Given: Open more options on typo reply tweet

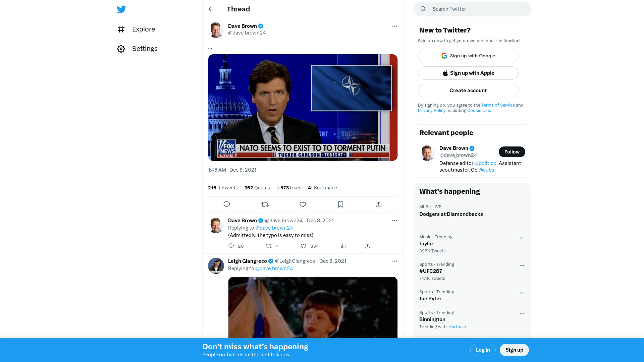Looking at the screenshot, I should pyautogui.click(x=394, y=221).
